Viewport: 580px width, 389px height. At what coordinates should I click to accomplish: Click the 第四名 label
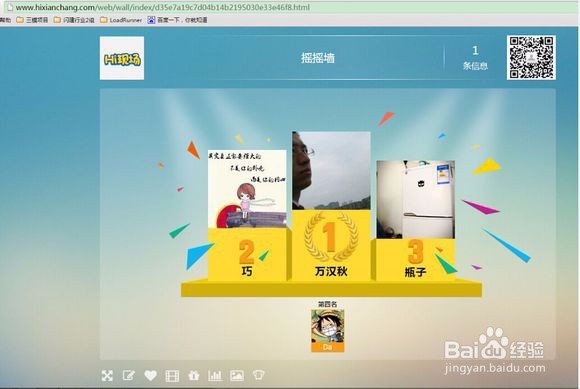(327, 304)
